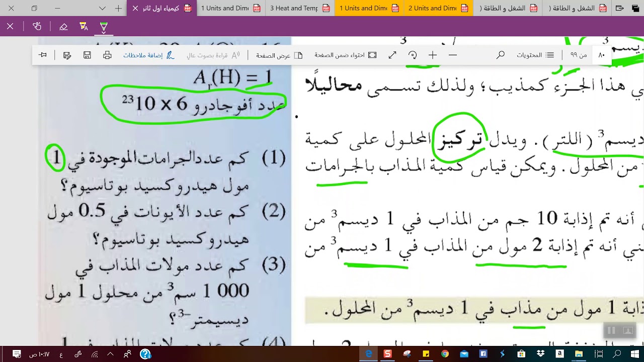The width and height of the screenshot is (644, 362).
Task: Select the green highlighter pen tool
Action: coord(104,27)
